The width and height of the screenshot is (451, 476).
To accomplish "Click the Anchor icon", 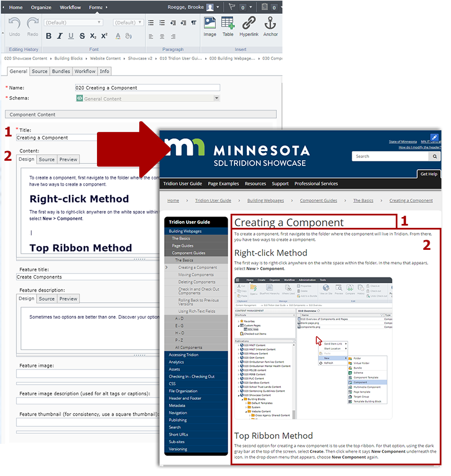I will point(271,26).
